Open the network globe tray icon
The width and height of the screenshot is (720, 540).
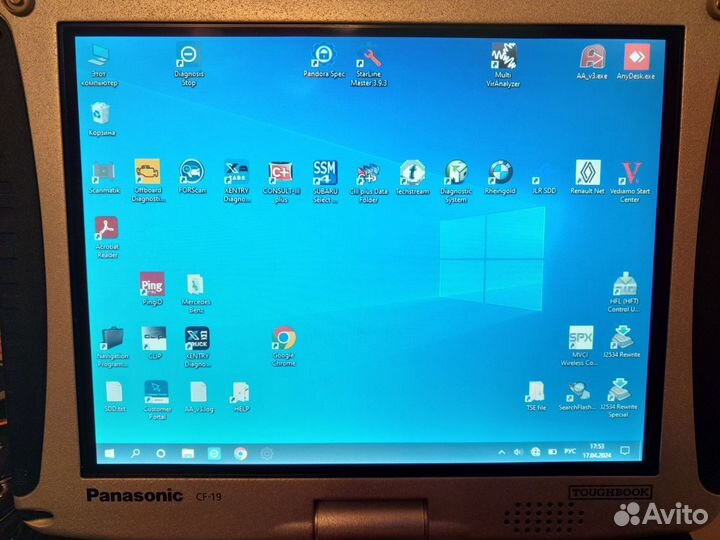pos(535,452)
